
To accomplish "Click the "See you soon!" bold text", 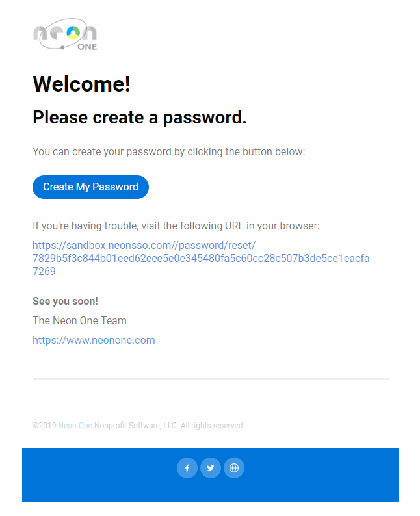I will 65,301.
